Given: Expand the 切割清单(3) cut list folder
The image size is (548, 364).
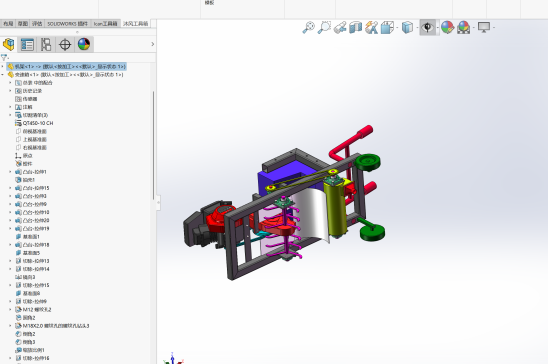Looking at the screenshot, I should pyautogui.click(x=10, y=115).
